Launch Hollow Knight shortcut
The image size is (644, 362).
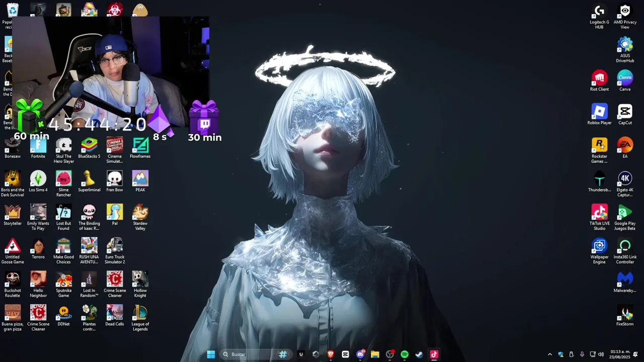pyautogui.click(x=140, y=285)
